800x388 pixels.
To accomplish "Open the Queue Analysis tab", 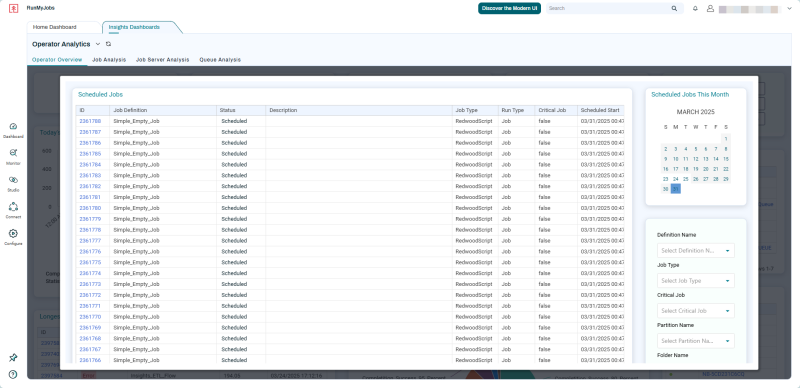I will point(220,60).
